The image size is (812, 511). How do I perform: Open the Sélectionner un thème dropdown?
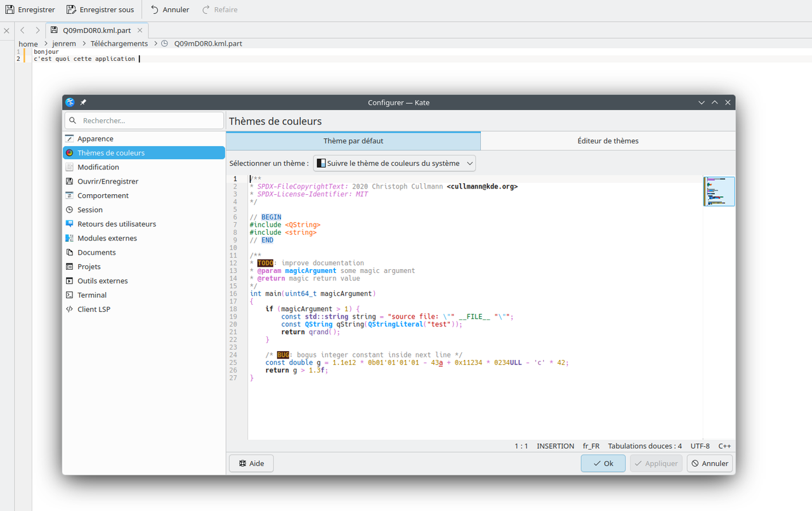(395, 163)
